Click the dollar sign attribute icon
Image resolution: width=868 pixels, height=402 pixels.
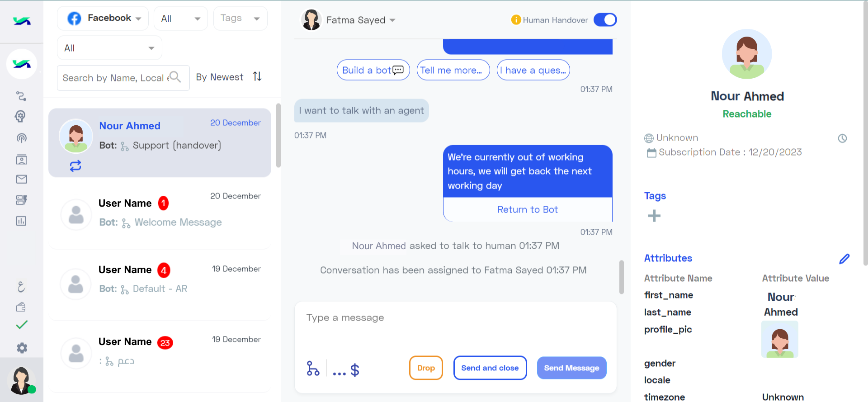tap(355, 370)
